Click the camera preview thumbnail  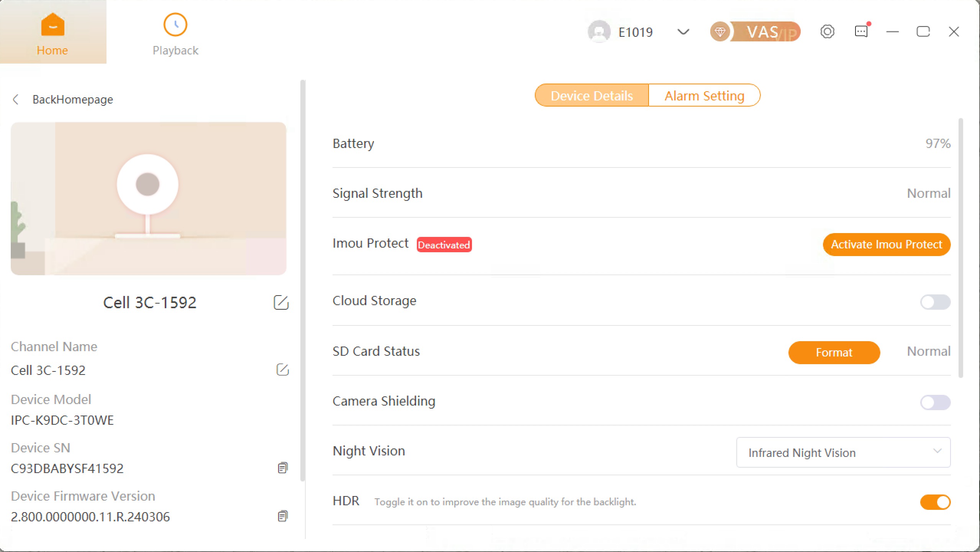coord(148,199)
